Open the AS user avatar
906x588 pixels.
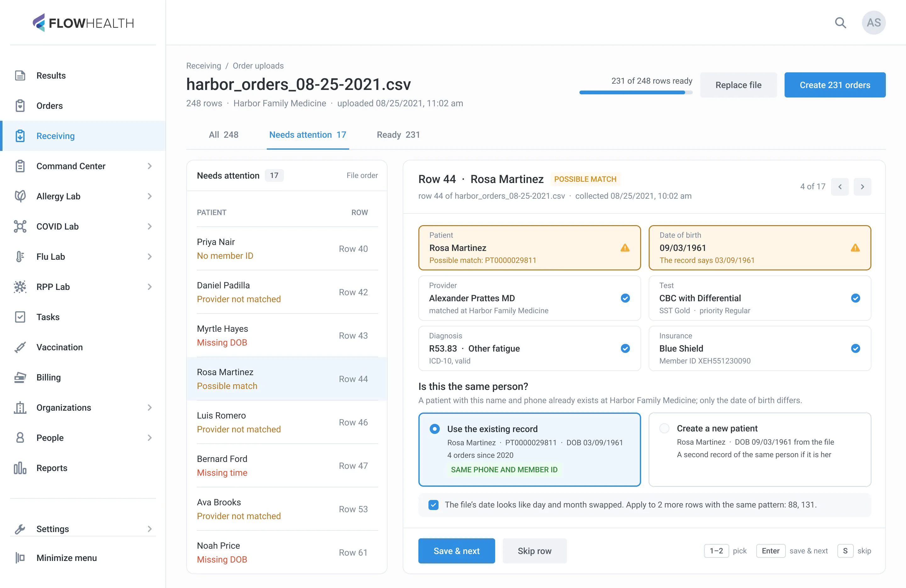874,22
